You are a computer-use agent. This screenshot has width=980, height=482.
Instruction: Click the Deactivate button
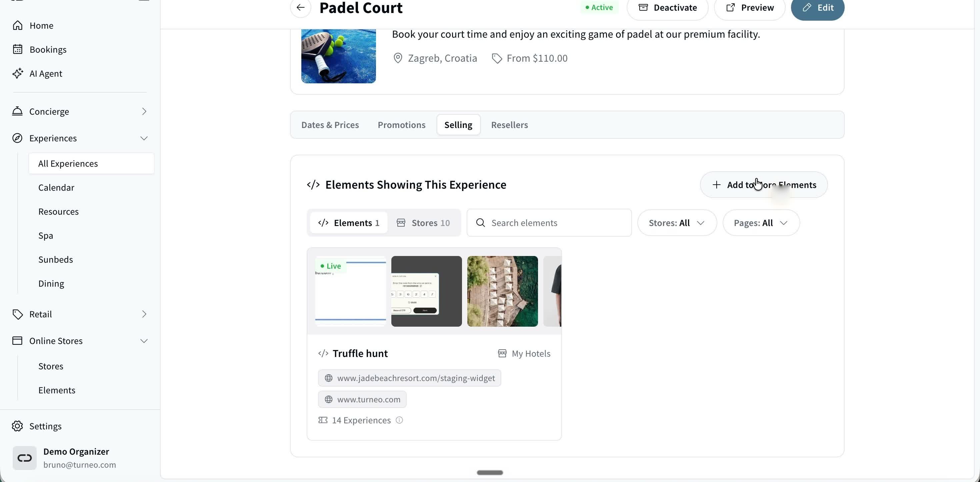(x=667, y=8)
